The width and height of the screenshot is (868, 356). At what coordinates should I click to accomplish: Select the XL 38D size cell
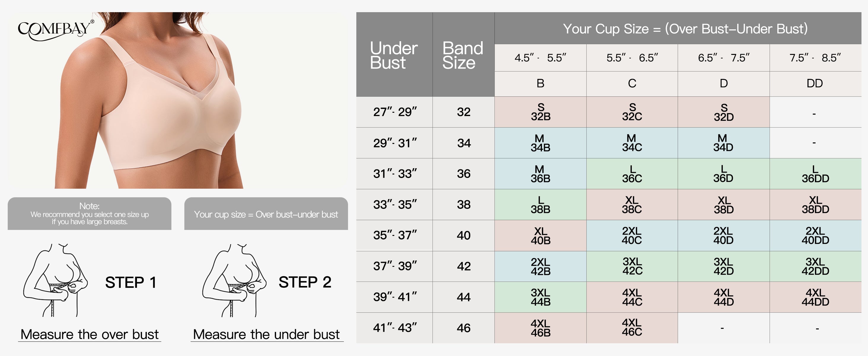723,205
